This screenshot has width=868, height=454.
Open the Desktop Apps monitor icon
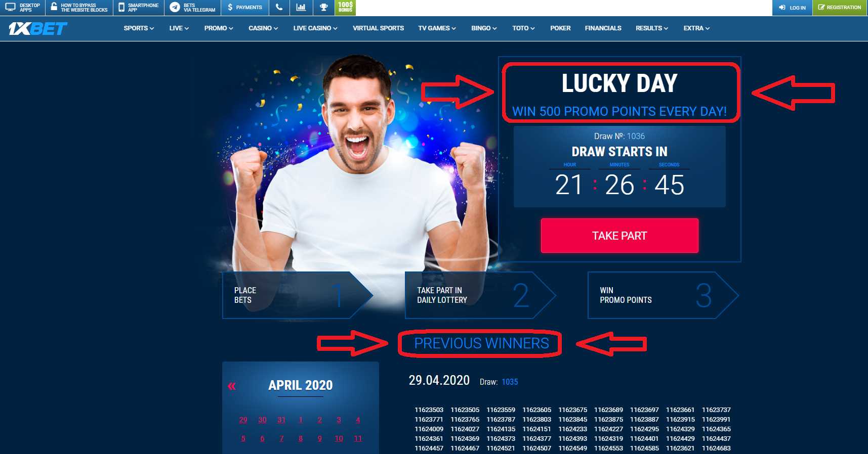point(10,7)
